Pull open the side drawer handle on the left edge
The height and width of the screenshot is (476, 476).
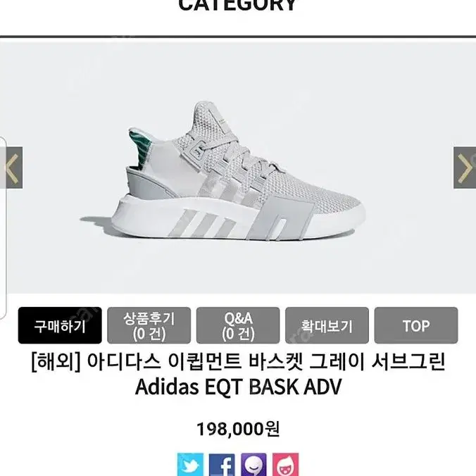coord(3,227)
